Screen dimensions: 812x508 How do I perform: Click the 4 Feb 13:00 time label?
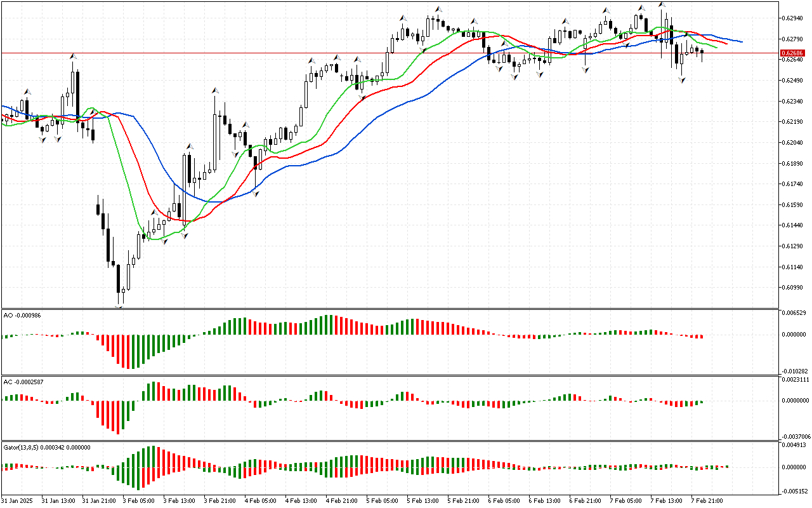[x=301, y=500]
